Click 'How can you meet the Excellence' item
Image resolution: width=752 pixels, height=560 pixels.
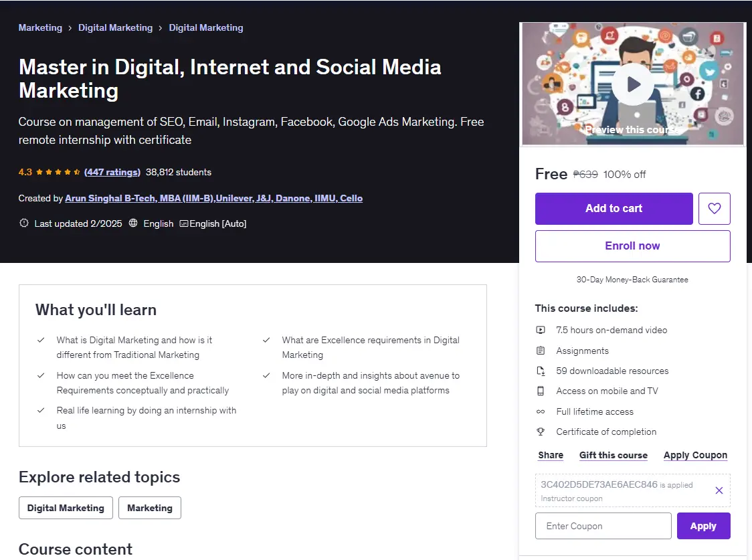point(143,383)
